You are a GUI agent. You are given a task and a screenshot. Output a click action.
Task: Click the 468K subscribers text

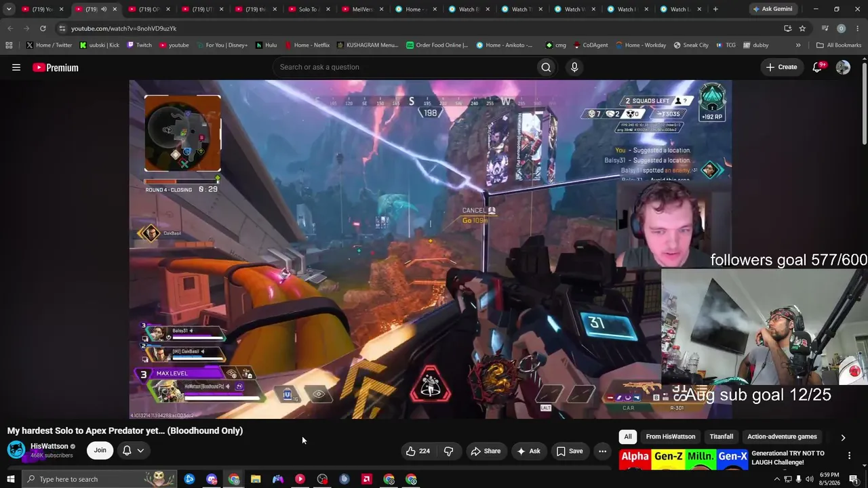pyautogui.click(x=52, y=455)
